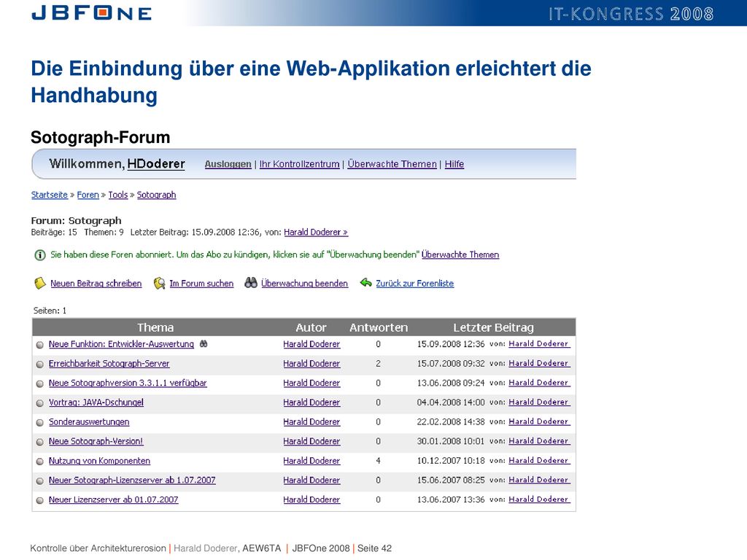
Task: Click status bullet of Erreichbarkeit Sotograph-Server
Action: 40,365
